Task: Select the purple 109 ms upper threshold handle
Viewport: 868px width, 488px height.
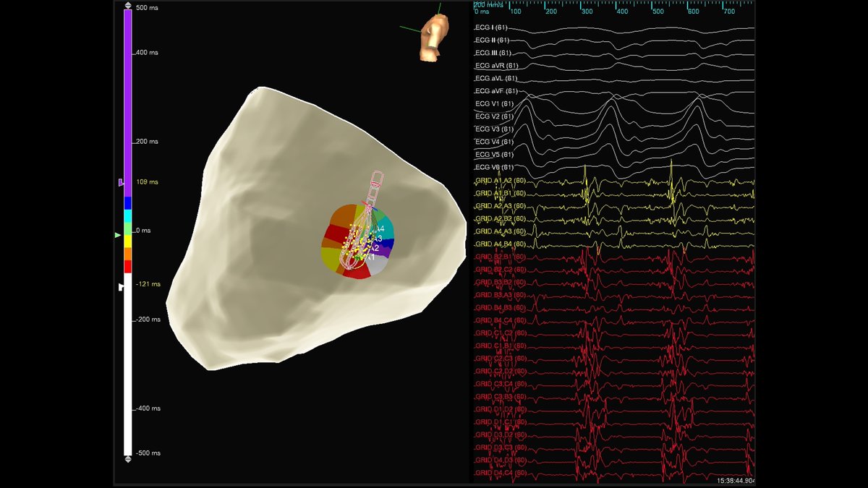Action: [121, 183]
